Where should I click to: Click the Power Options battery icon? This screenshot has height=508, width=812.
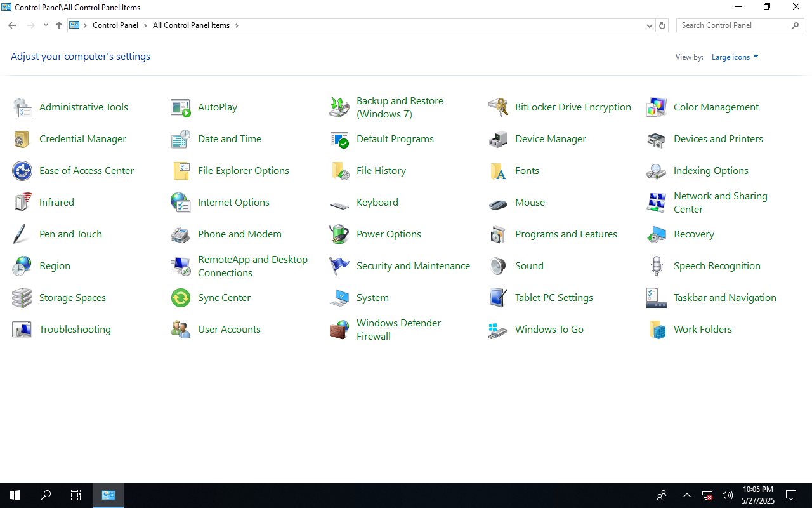point(339,234)
